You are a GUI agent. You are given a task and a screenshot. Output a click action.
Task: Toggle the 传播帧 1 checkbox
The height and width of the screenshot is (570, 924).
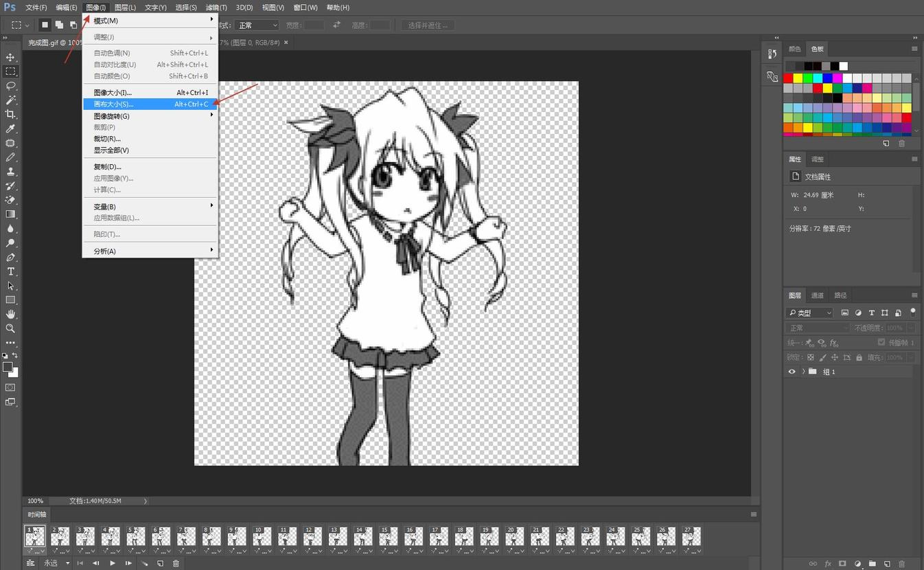tap(881, 342)
